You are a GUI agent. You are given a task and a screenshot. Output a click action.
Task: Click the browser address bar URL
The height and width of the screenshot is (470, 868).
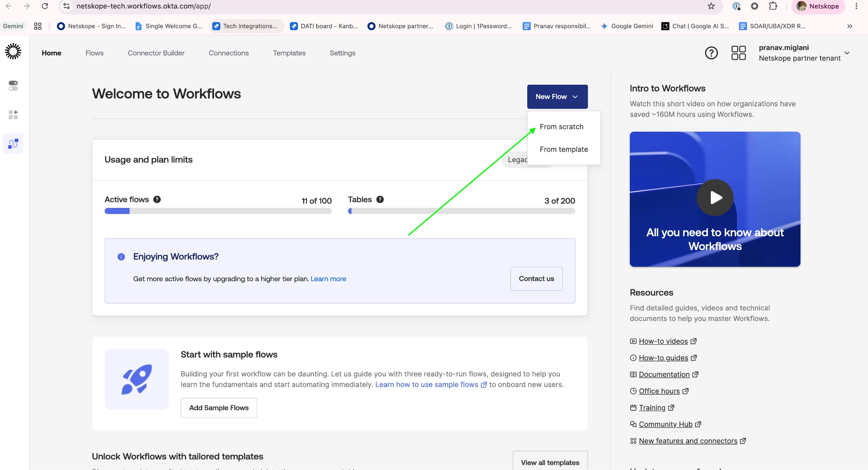(143, 6)
